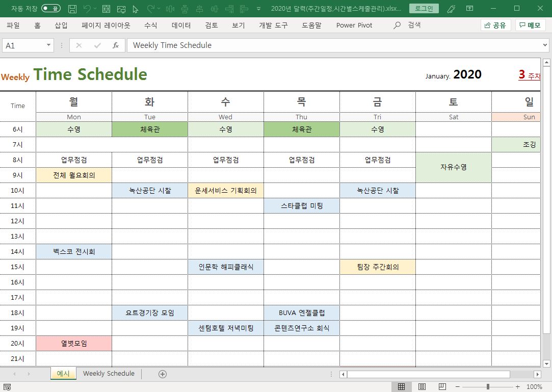
Task: Click the Name Box showing A1
Action: tap(23, 45)
